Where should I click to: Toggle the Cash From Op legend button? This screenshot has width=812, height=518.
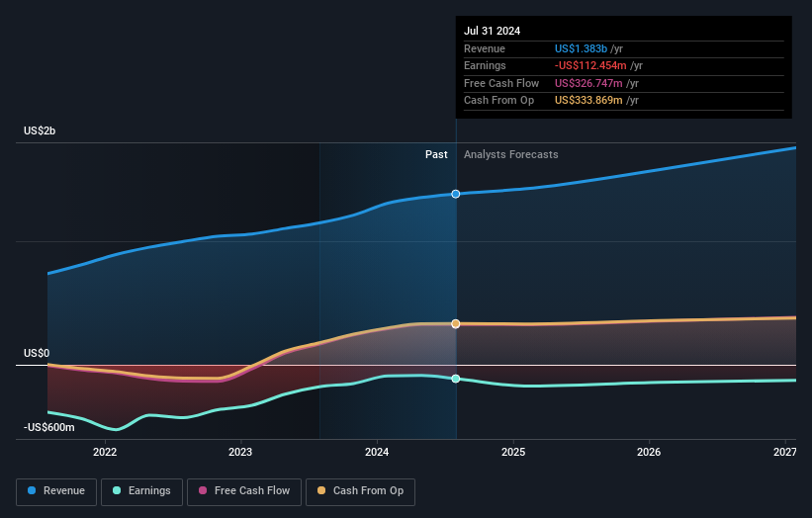tap(360, 491)
